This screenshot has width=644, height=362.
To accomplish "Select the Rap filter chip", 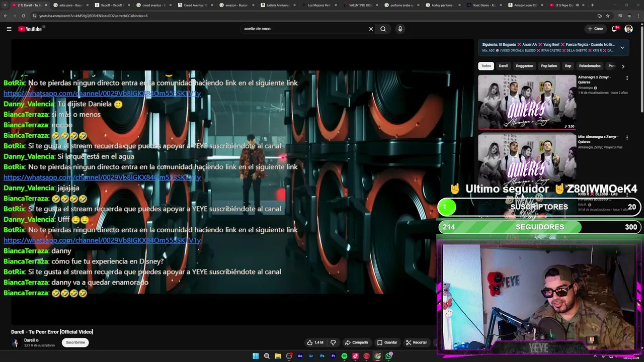I will coord(568,66).
